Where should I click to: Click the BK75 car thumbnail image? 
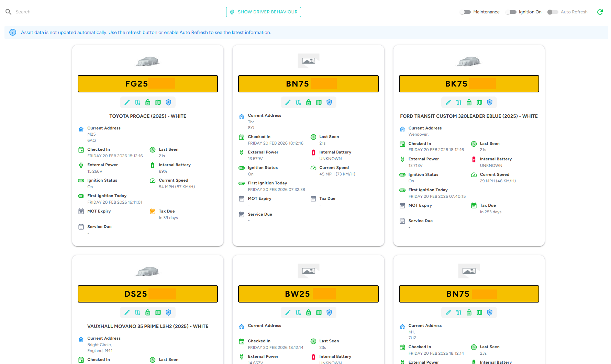(469, 61)
